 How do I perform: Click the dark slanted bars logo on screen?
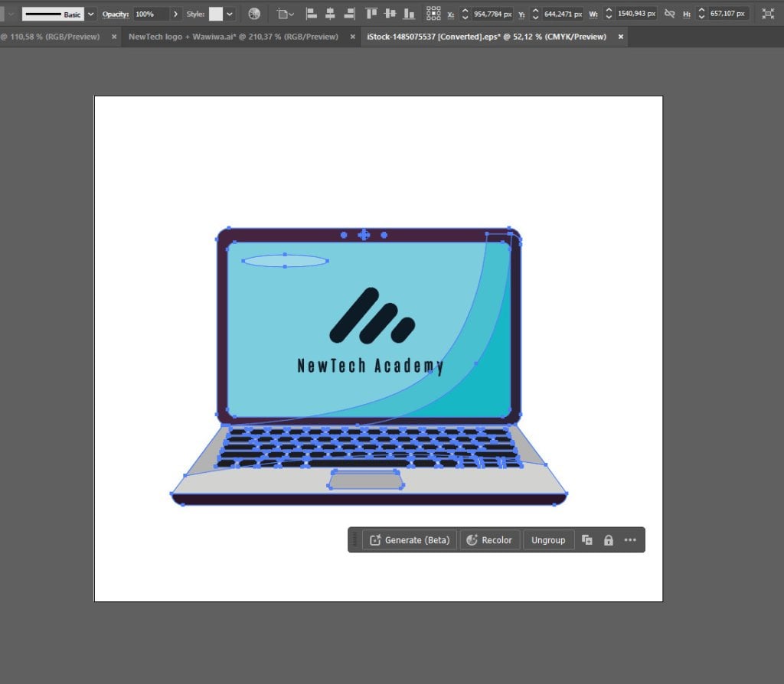pos(372,316)
